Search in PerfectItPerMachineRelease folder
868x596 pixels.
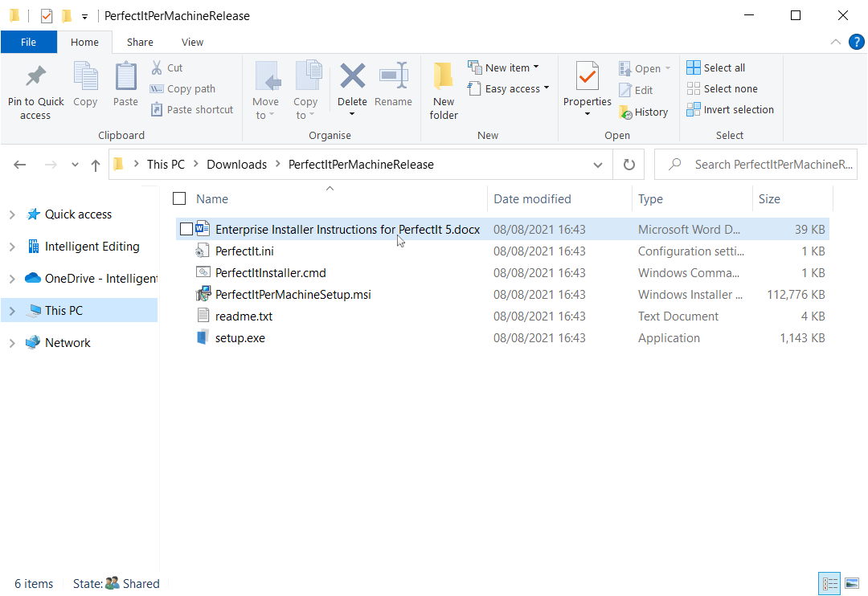756,165
